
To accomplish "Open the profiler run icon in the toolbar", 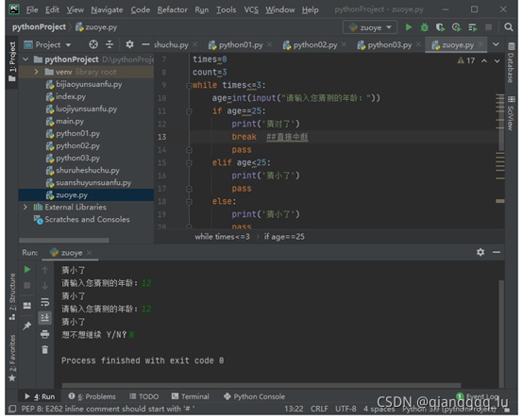I will point(456,27).
